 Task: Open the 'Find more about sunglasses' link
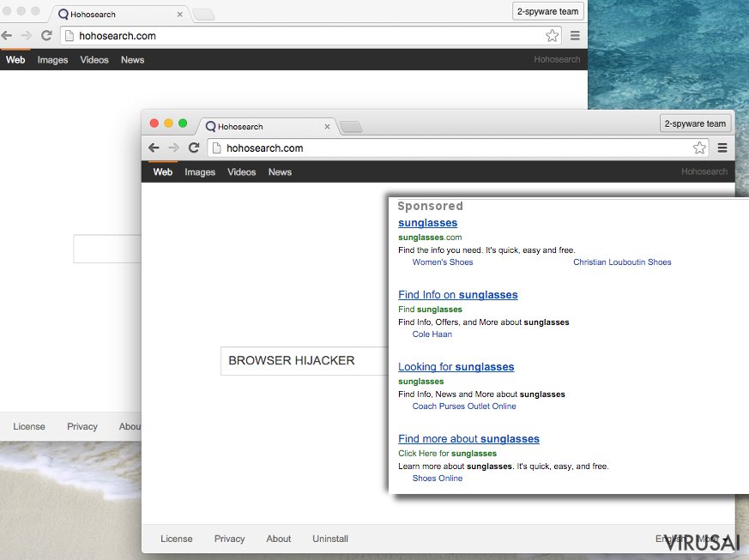[469, 439]
